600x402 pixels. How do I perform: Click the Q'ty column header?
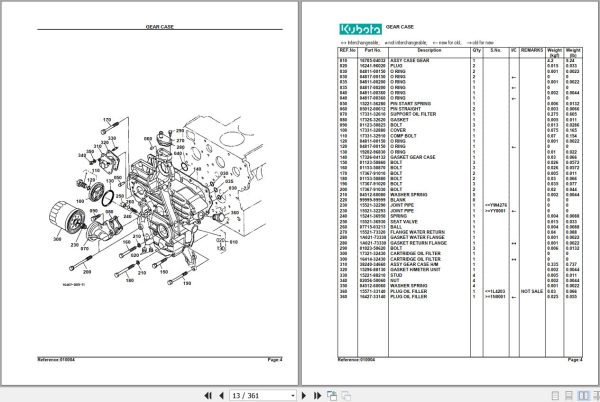476,50
